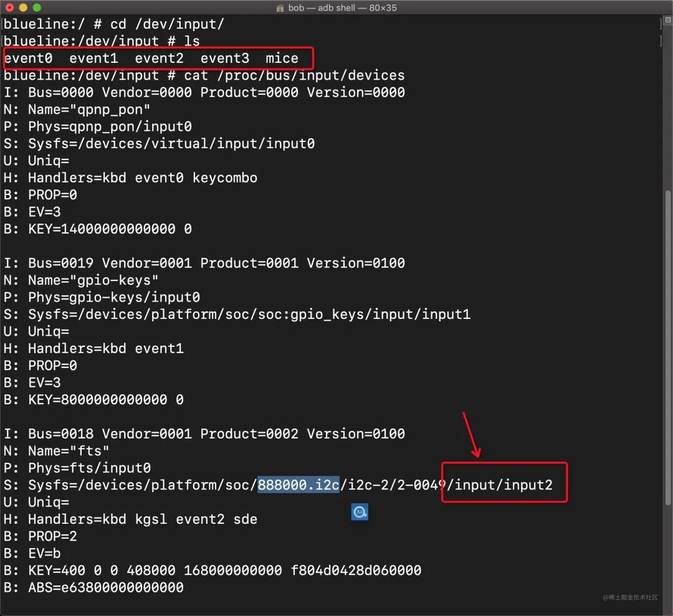Click the window title "bob — adb shell — 80×35"
Image resolution: width=673 pixels, height=616 pixels.
tap(342, 7)
